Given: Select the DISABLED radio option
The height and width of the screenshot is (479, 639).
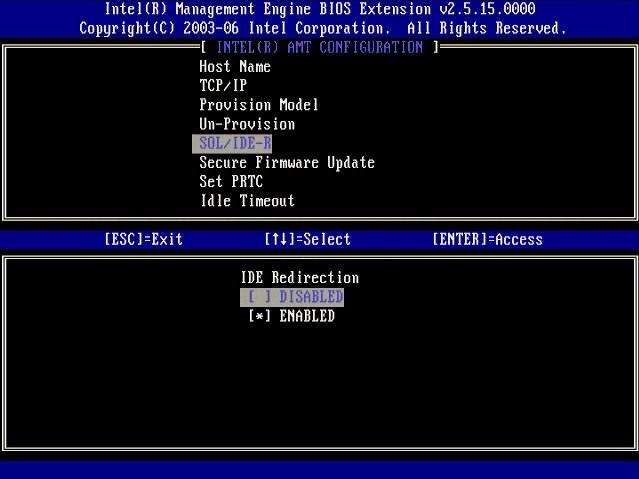Looking at the screenshot, I should point(292,297).
